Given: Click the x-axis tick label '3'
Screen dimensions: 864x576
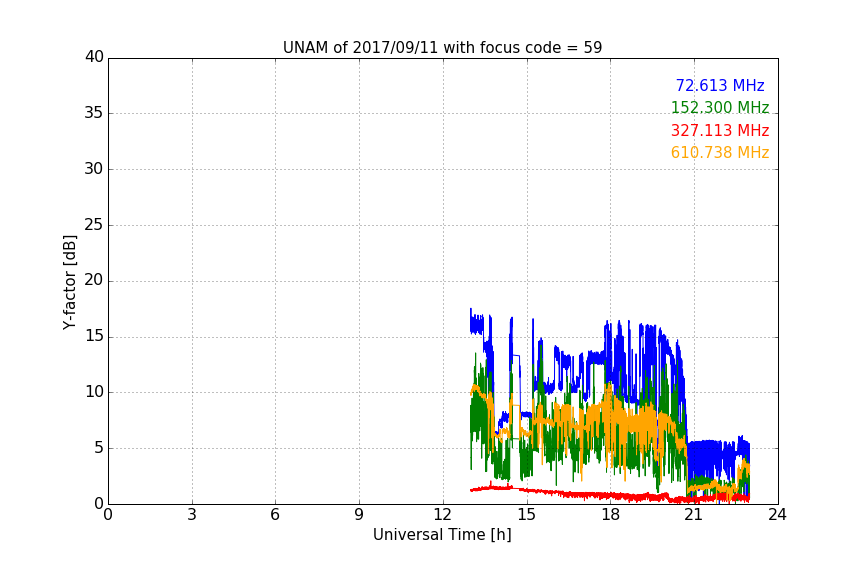Looking at the screenshot, I should click(x=192, y=515).
